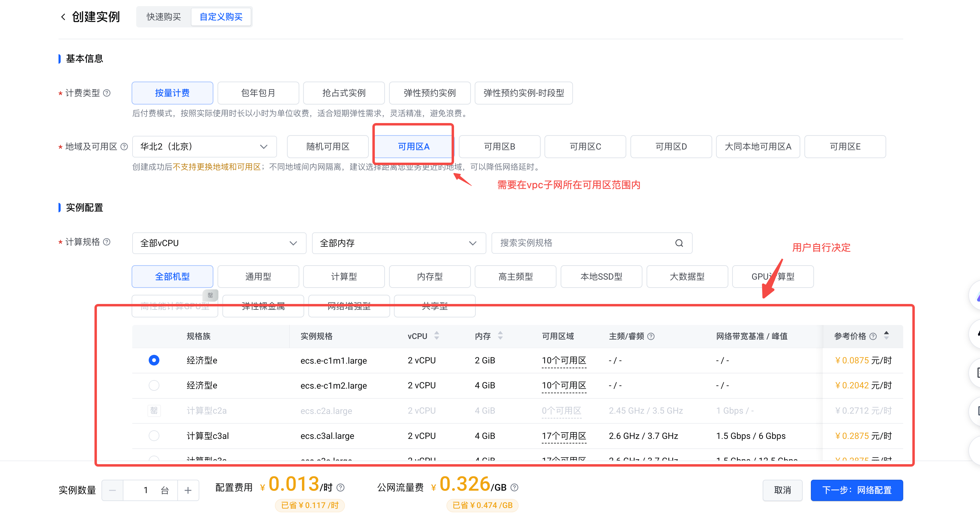This screenshot has height=519, width=980.
Task: Click back arrow beside 创建实例
Action: (63, 17)
